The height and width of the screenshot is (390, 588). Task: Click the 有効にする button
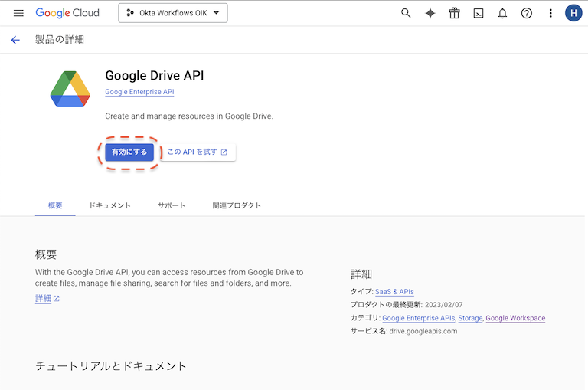pos(129,152)
